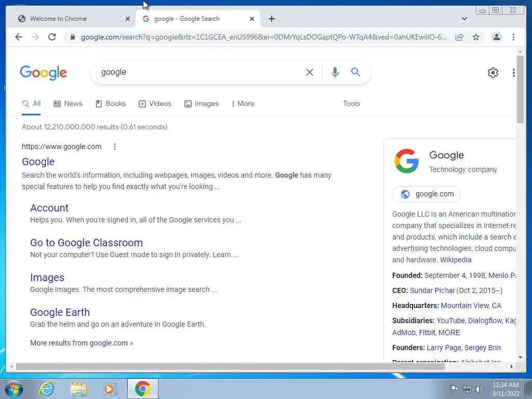Open the Account sitelink
Viewport: 532px width, 399px height.
[x=49, y=208]
